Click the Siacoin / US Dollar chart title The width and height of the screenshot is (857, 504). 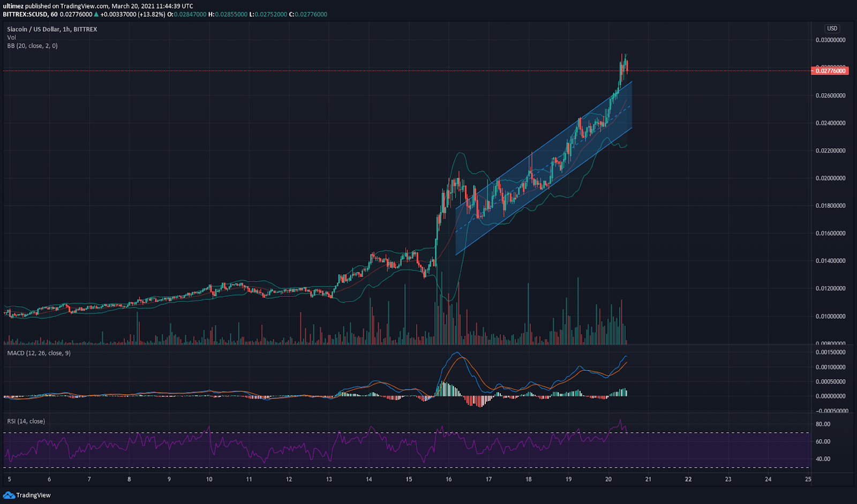pyautogui.click(x=52, y=29)
